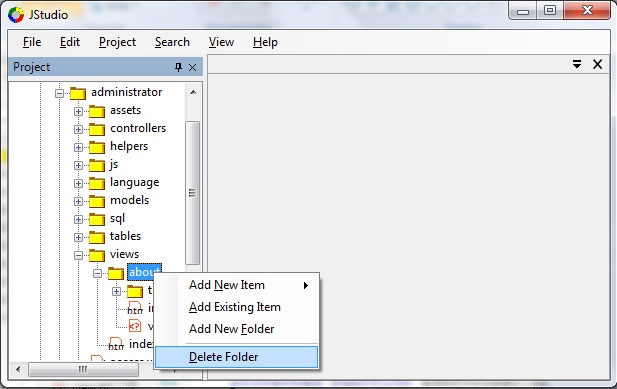Click the horizontal scrollbar thumb in Project tree
617x389 pixels.
pyautogui.click(x=83, y=369)
